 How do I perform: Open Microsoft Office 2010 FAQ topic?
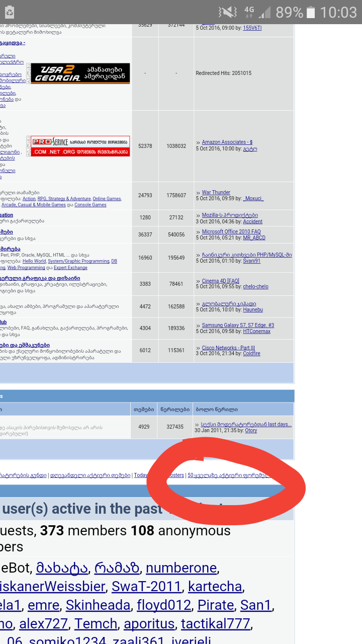231,232
